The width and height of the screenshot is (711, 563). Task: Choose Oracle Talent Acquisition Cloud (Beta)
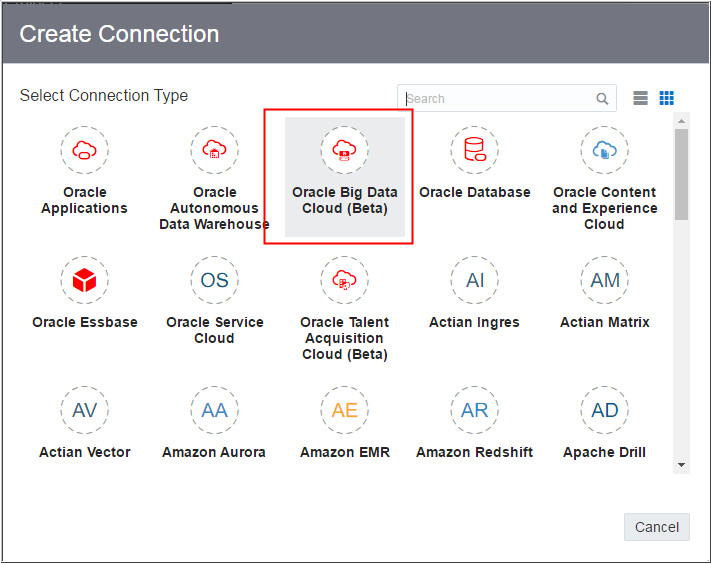344,281
